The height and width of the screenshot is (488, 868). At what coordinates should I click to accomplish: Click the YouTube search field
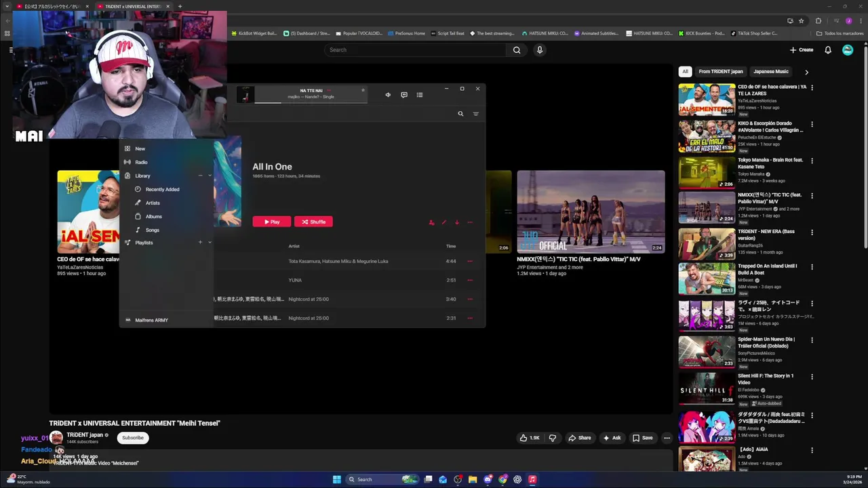tap(415, 49)
